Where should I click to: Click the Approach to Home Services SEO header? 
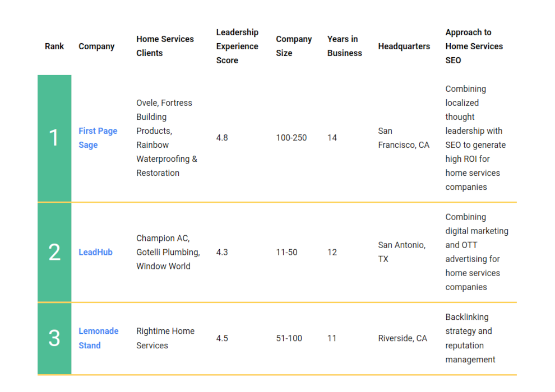474,46
